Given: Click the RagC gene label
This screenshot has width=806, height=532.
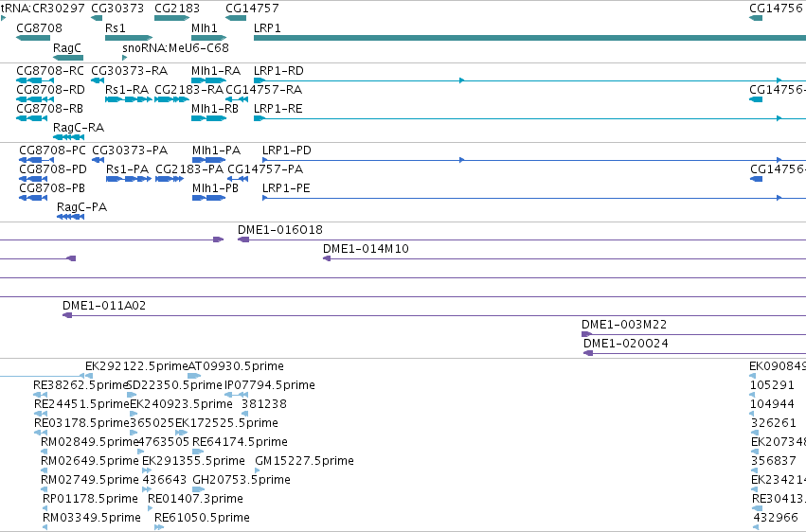Looking at the screenshot, I should coord(67,47).
